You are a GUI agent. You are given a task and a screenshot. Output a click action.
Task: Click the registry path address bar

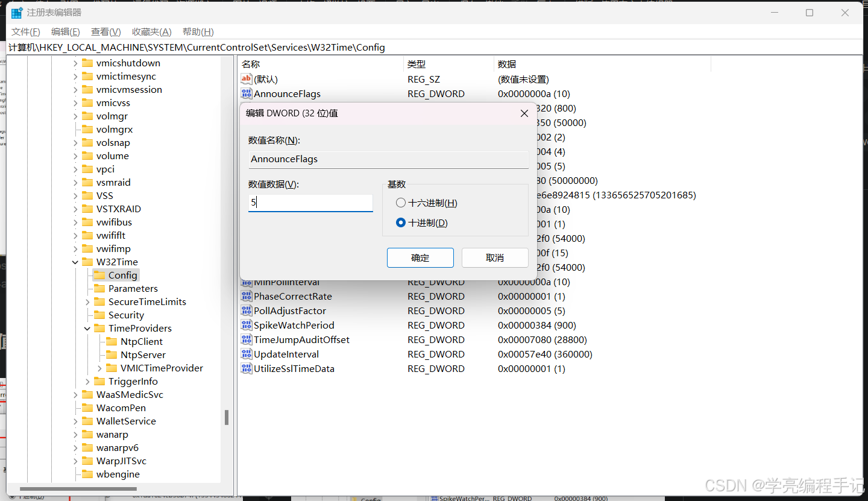tap(434, 47)
